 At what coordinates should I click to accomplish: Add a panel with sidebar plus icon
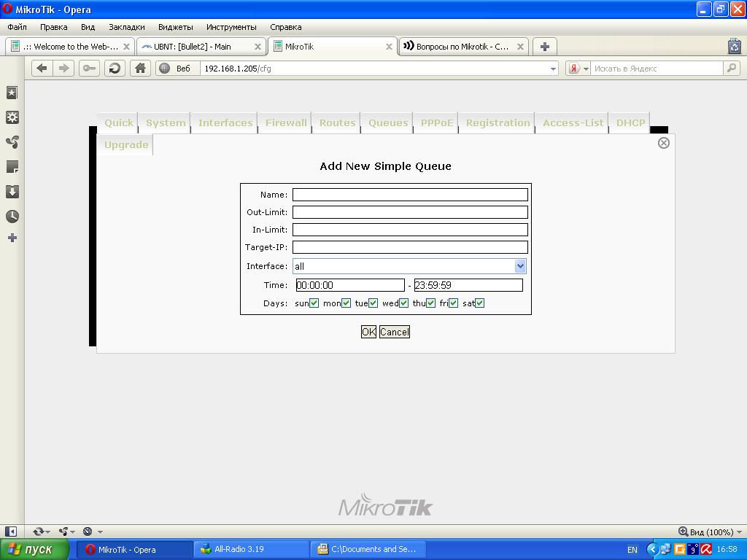click(12, 238)
